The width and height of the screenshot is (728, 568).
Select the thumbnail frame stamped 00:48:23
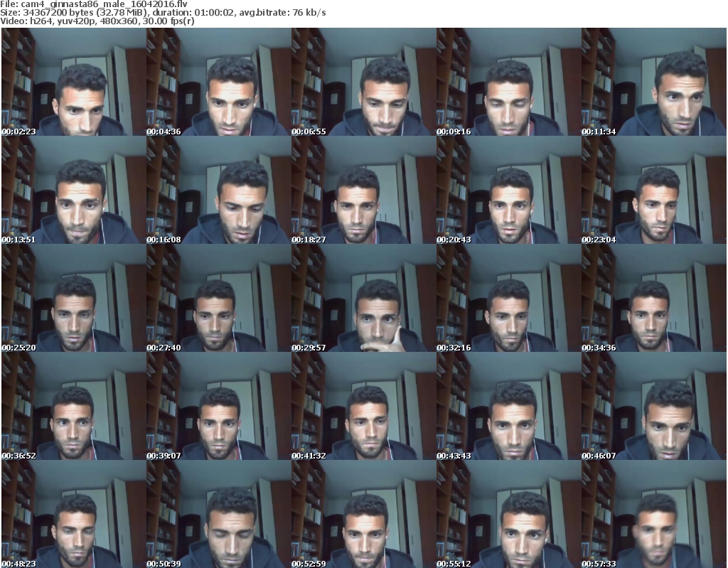pos(74,514)
